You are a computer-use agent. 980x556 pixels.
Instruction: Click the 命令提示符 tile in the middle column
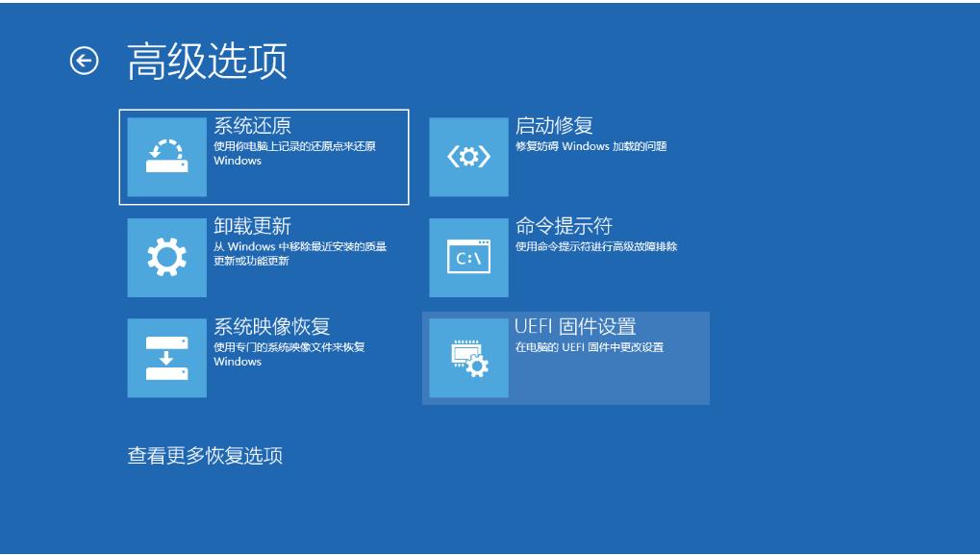click(x=567, y=257)
